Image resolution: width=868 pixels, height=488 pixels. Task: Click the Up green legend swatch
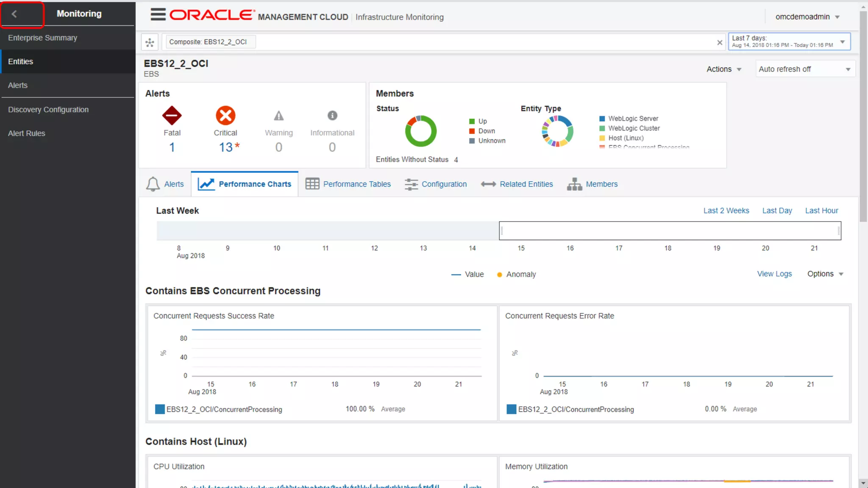pyautogui.click(x=472, y=121)
